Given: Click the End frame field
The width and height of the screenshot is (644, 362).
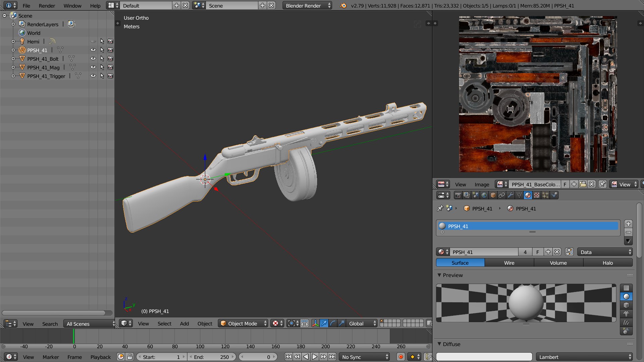Looking at the screenshot, I should [211, 357].
